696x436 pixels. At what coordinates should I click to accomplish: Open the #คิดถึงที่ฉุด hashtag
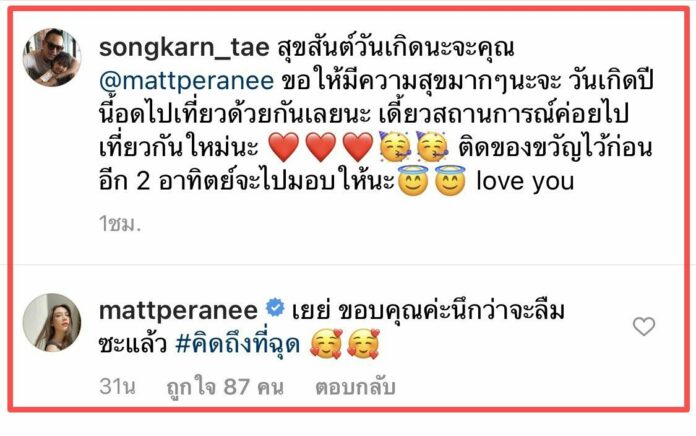pos(238,344)
